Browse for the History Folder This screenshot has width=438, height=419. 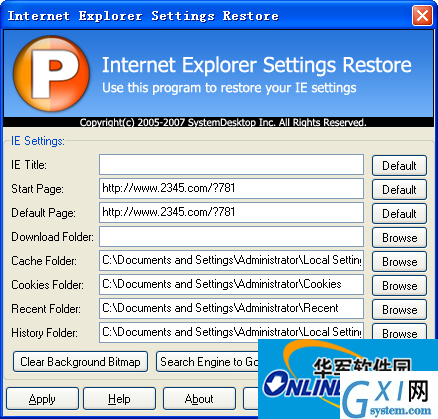pos(399,332)
